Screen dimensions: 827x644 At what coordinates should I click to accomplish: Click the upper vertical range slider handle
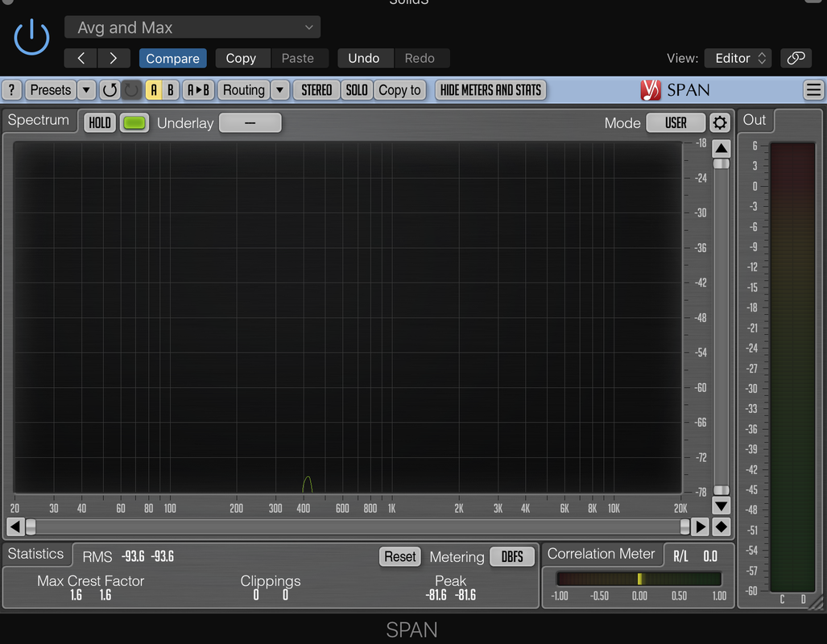pyautogui.click(x=721, y=164)
